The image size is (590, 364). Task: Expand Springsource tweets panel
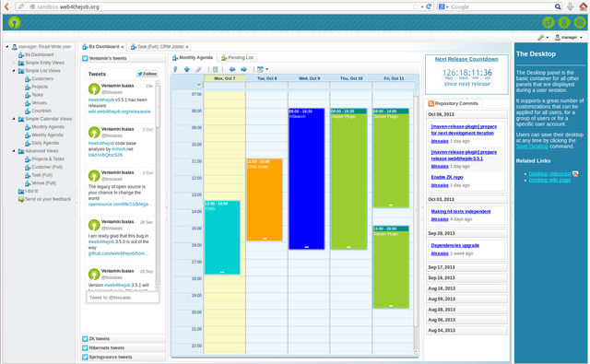pyautogui.click(x=123, y=357)
